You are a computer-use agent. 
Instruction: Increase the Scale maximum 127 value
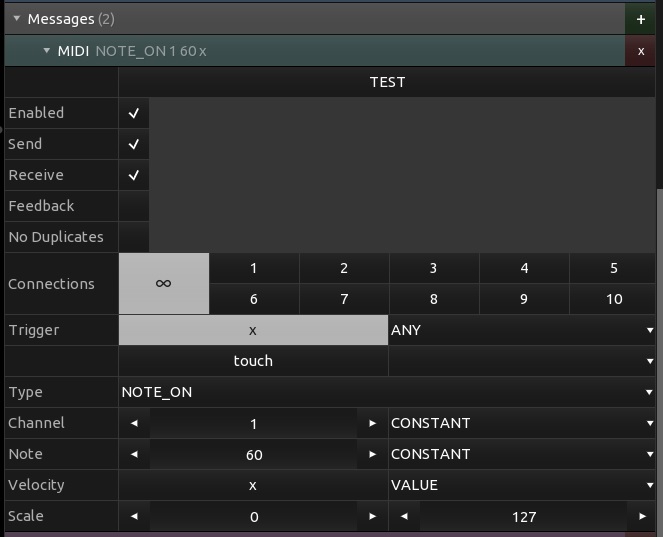tap(642, 516)
